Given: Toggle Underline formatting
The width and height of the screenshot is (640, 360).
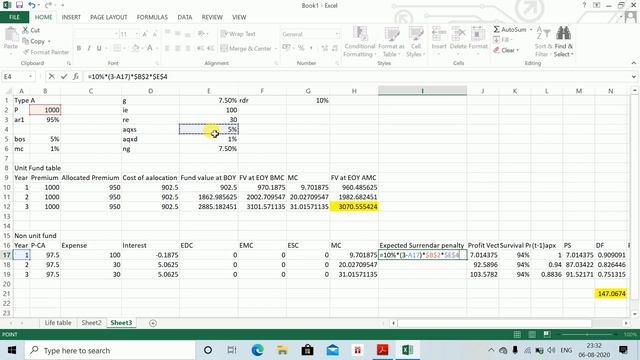Looking at the screenshot, I should click(x=99, y=48).
